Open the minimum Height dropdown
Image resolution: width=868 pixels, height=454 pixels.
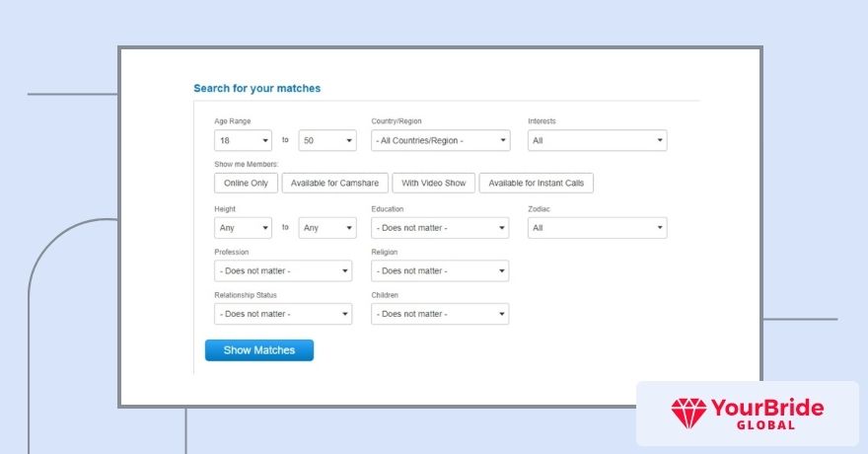[x=243, y=228]
